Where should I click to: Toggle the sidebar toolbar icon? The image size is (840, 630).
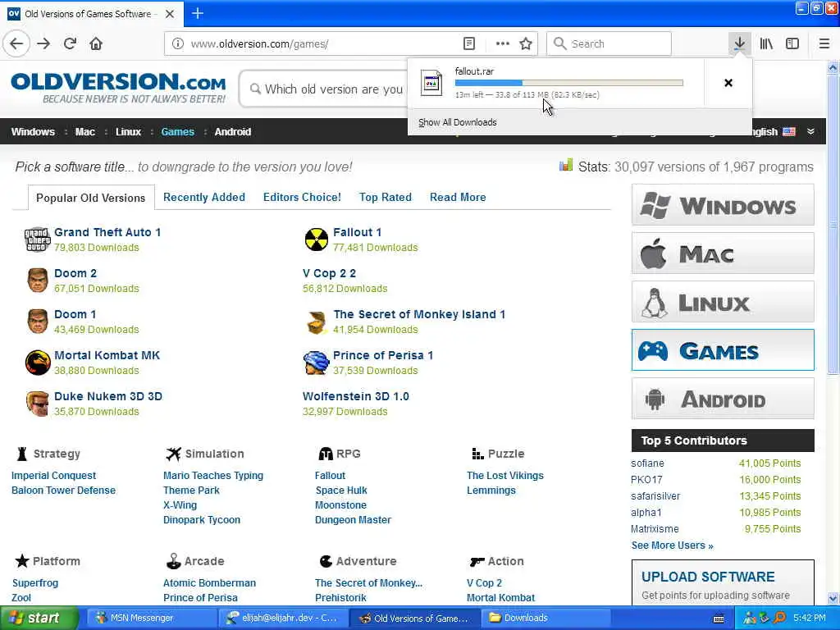(792, 43)
